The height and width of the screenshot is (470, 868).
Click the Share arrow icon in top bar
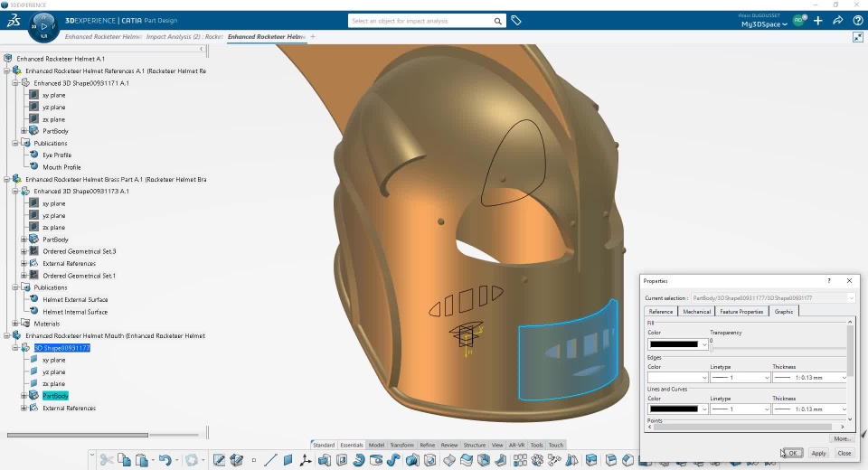click(837, 21)
